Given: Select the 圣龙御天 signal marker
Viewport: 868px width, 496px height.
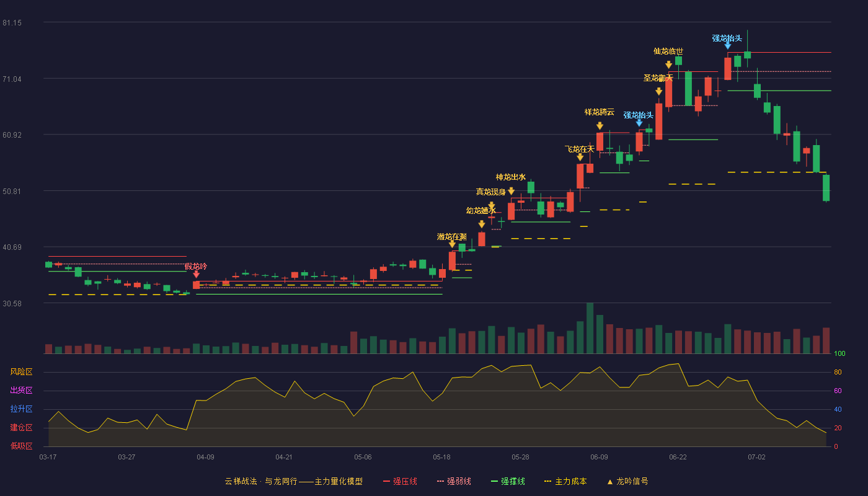Looking at the screenshot, I should [x=658, y=92].
